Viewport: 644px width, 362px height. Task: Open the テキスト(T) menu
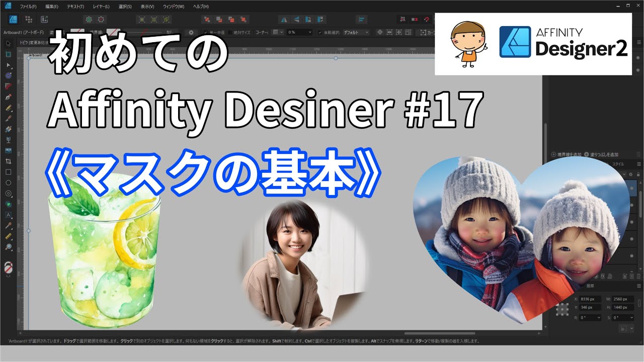click(75, 7)
